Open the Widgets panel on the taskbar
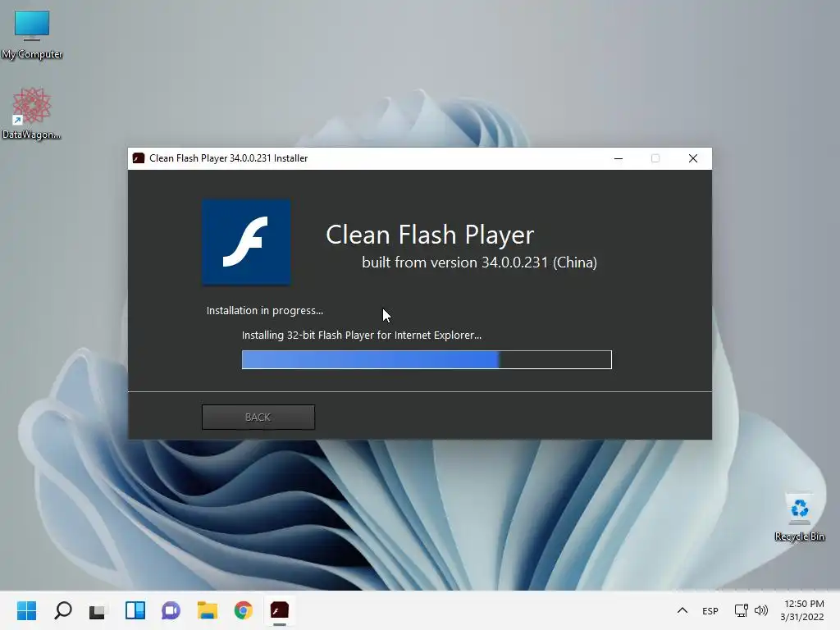This screenshot has height=630, width=840. coord(135,610)
